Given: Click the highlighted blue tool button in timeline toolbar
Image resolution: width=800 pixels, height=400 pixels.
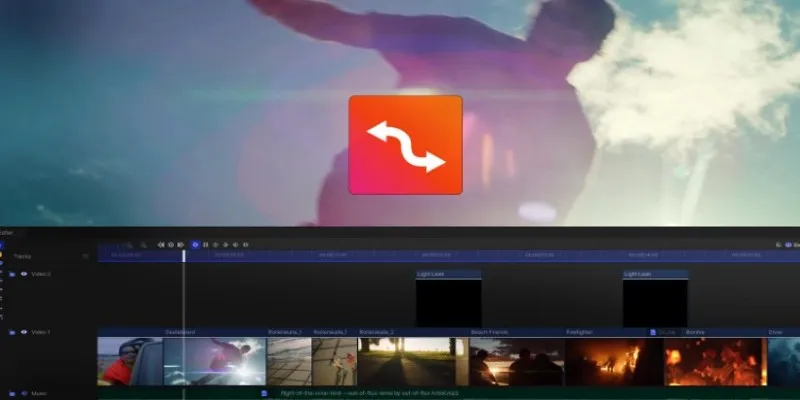Looking at the screenshot, I should tap(195, 245).
